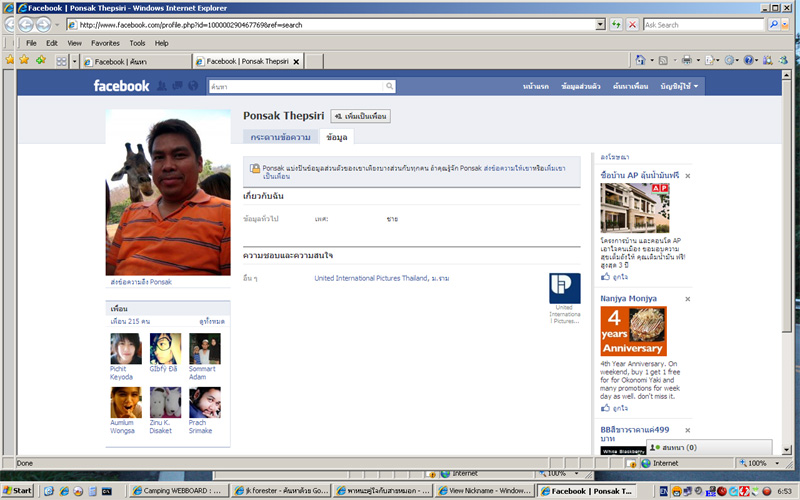This screenshot has height=500, width=800.
Task: Open the Tools menu in menu bar
Action: tap(137, 43)
